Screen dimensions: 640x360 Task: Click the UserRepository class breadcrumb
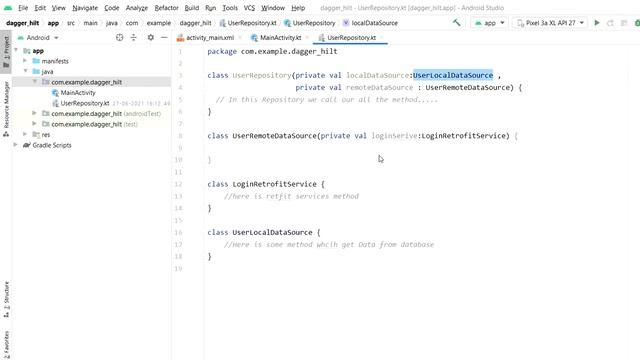pyautogui.click(x=310, y=23)
